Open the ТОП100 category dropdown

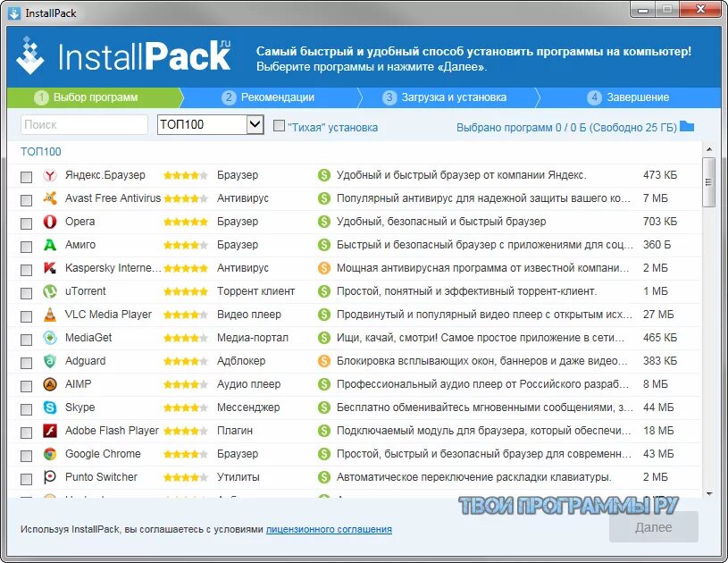tap(210, 124)
